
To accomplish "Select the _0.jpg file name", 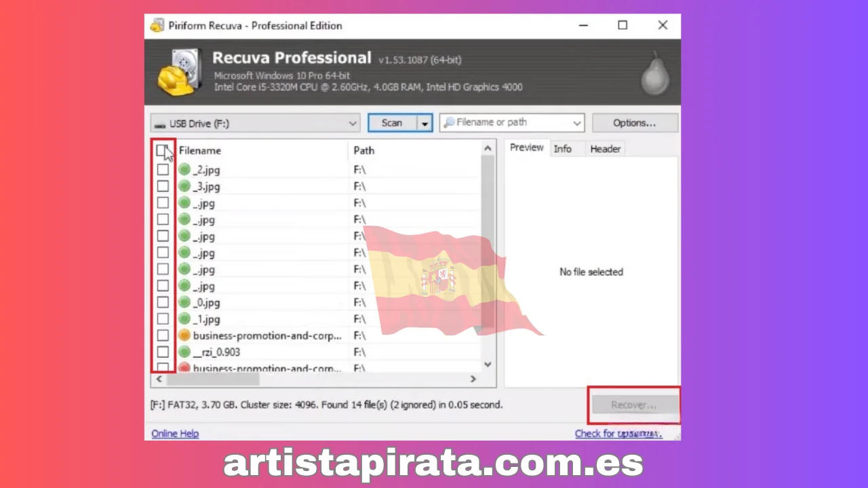I will [x=206, y=303].
